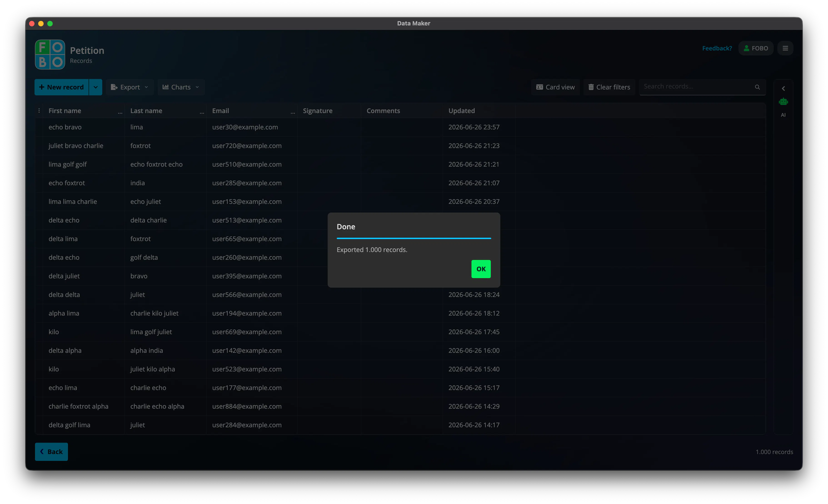Click the Petition title text

[87, 50]
